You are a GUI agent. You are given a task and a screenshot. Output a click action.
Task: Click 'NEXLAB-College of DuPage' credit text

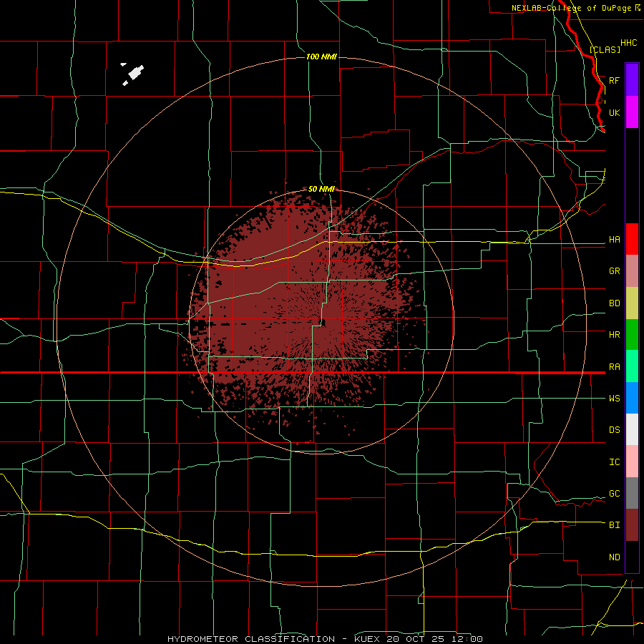click(571, 8)
